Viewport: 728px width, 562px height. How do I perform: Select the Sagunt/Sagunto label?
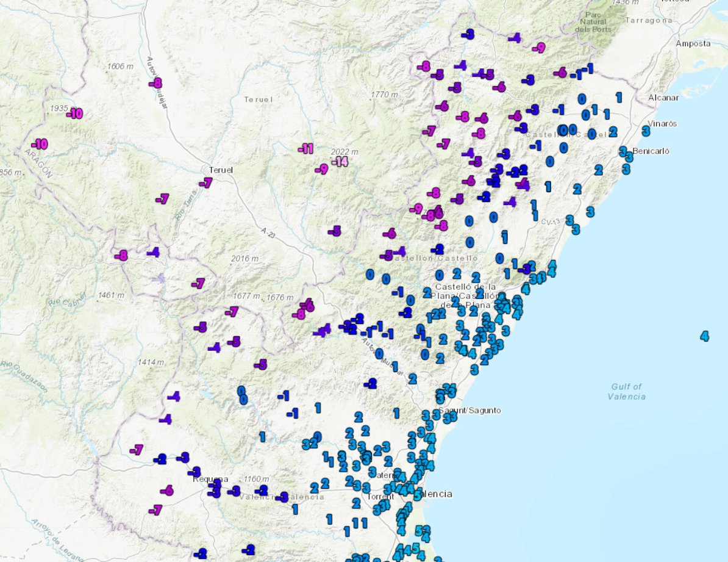(470, 411)
